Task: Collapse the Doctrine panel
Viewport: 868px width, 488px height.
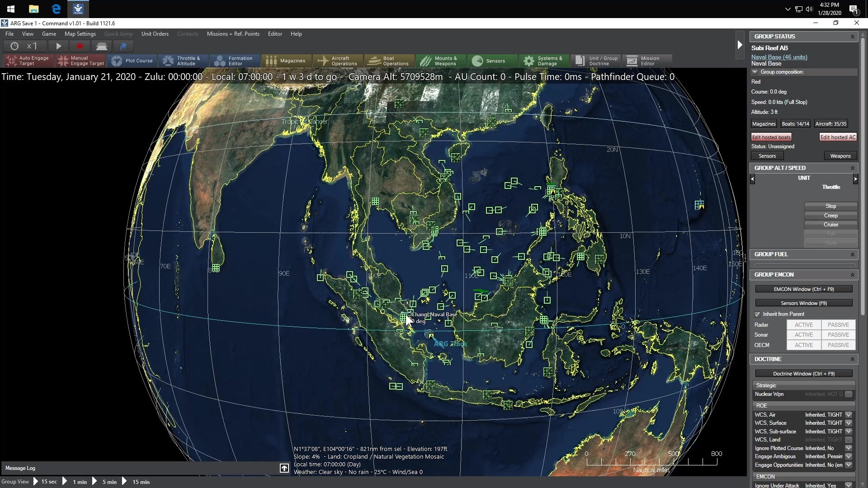Action: (853, 359)
